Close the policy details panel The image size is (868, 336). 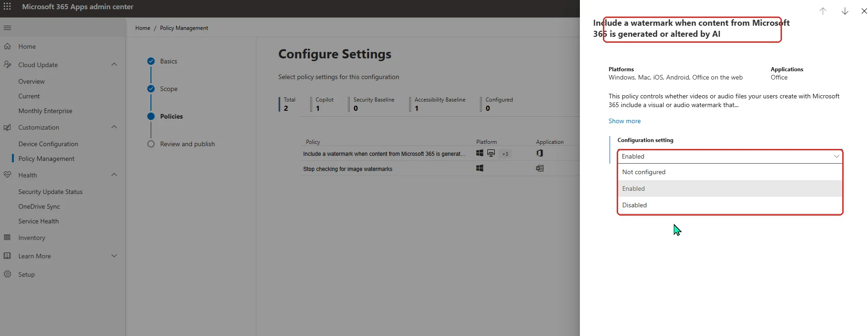(x=864, y=11)
